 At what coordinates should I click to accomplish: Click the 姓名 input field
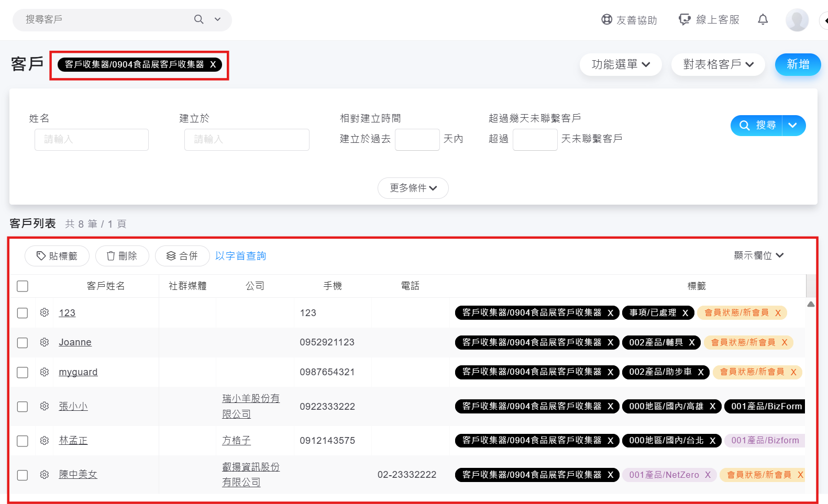click(92, 140)
